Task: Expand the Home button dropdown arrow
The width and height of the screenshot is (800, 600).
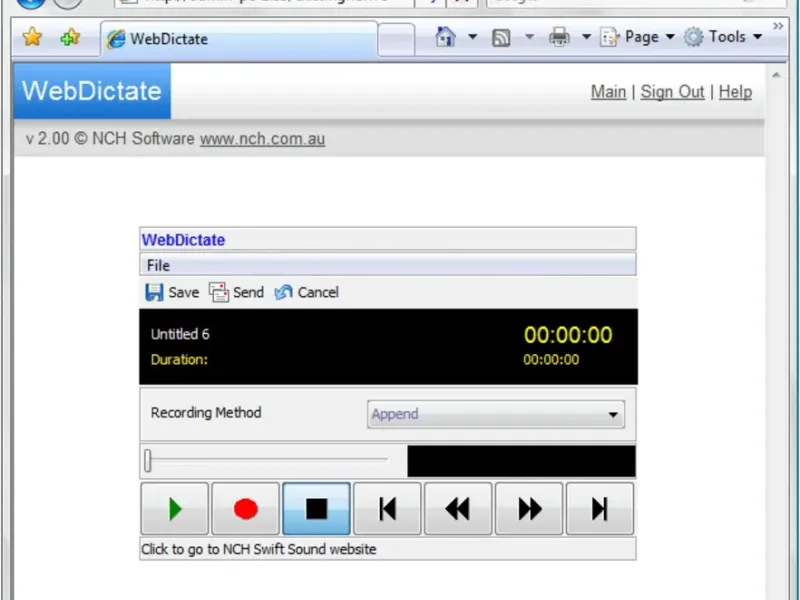Action: pos(472,37)
